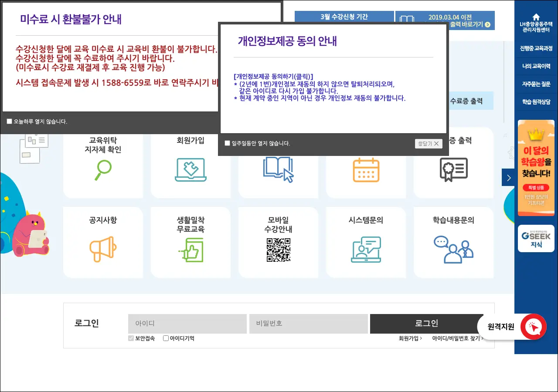Open 회원가입 laptop puzzle icon
Viewport: 558px width, 392px height.
[x=191, y=170]
